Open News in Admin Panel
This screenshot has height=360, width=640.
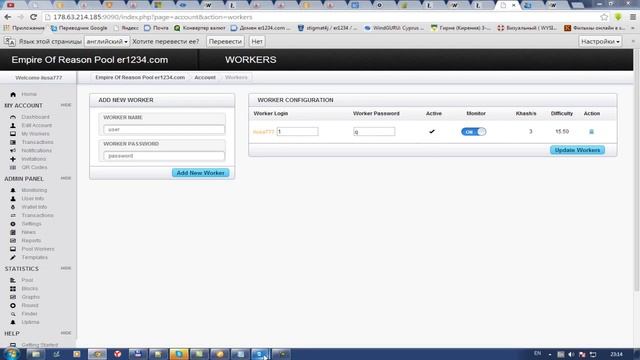coord(29,232)
